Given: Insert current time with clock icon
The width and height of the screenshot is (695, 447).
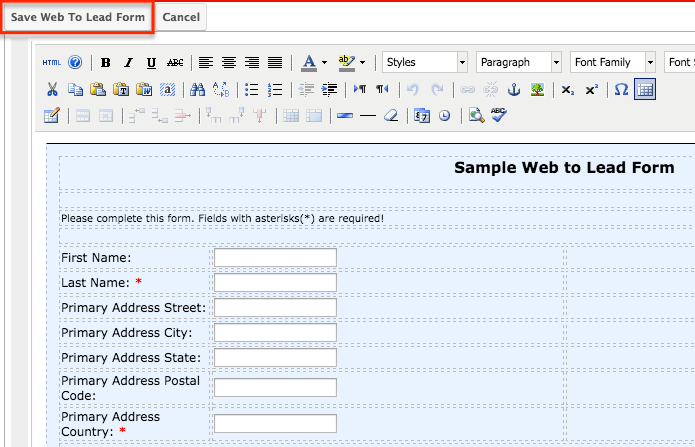Looking at the screenshot, I should click(445, 116).
